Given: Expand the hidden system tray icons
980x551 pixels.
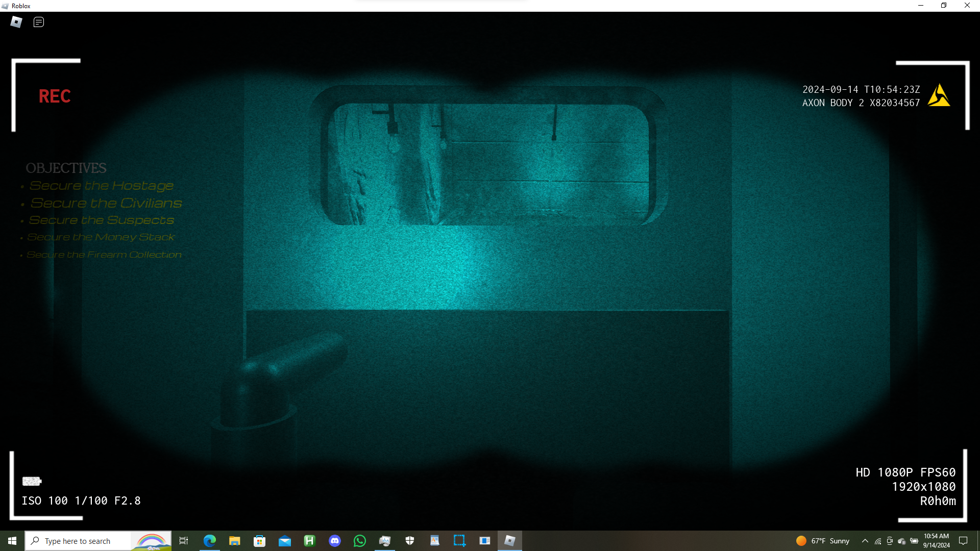Looking at the screenshot, I should coord(865,541).
